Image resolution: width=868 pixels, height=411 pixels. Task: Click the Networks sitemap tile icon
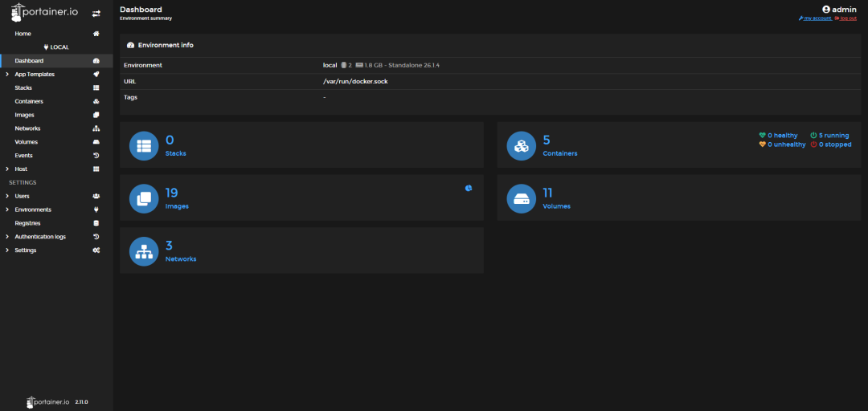[x=144, y=251]
